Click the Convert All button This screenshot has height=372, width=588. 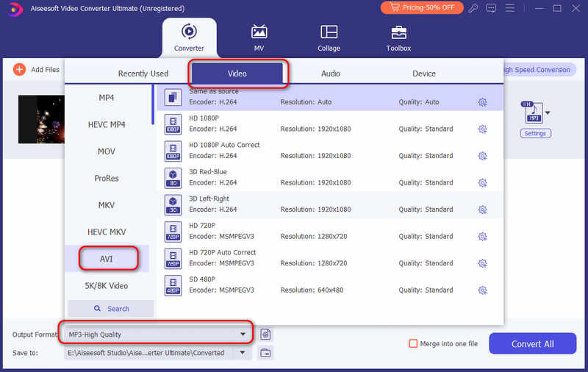(x=532, y=343)
